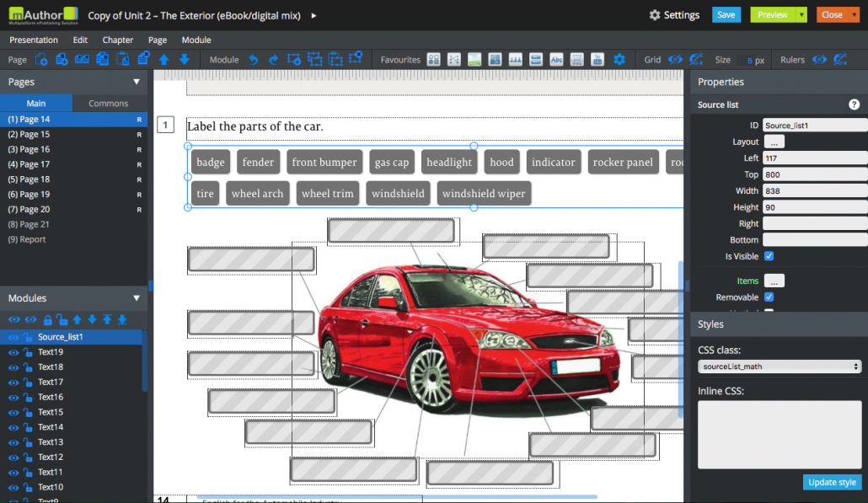Redo the module action
Image resolution: width=868 pixels, height=503 pixels.
(x=274, y=59)
